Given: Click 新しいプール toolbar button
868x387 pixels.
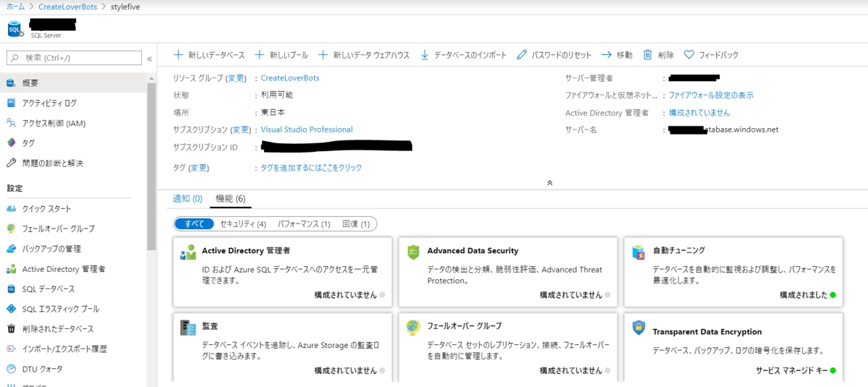Looking at the screenshot, I should pyautogui.click(x=281, y=55).
